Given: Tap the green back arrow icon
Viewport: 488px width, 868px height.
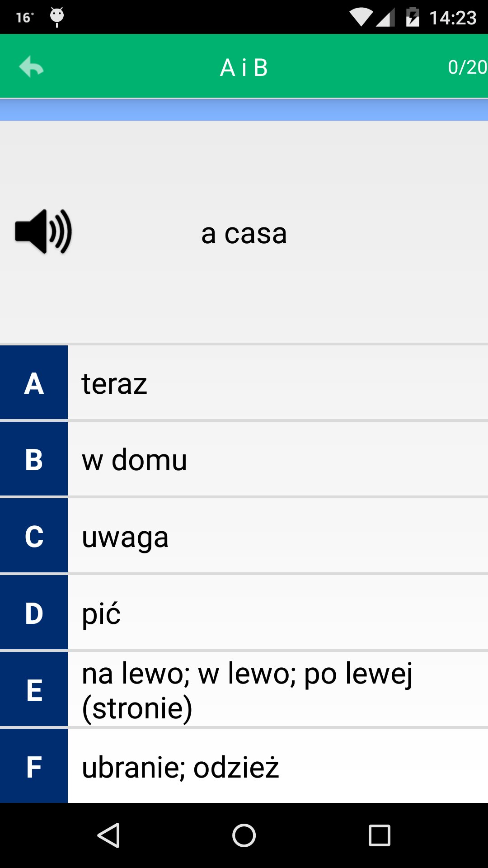Looking at the screenshot, I should pyautogui.click(x=31, y=67).
